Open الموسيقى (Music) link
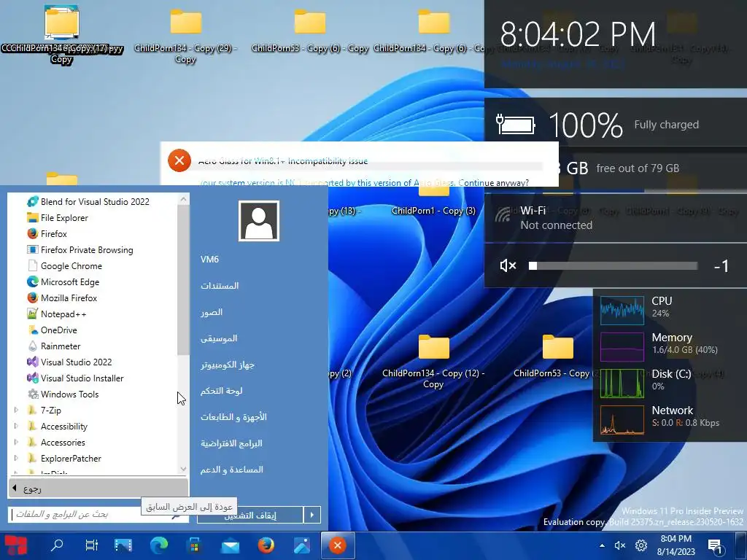Image resolution: width=747 pixels, height=560 pixels. [219, 338]
